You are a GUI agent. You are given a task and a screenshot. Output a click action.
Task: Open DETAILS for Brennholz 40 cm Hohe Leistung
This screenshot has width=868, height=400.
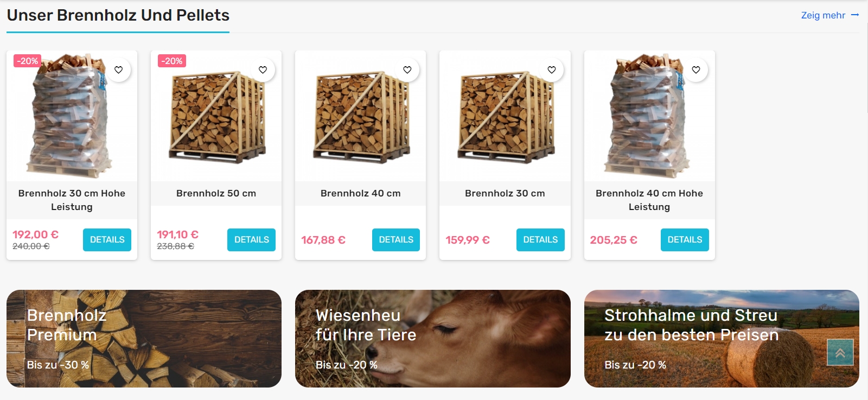point(685,240)
